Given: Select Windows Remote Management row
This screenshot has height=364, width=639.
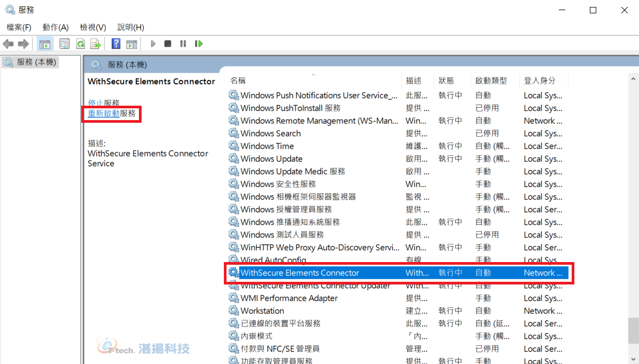Looking at the screenshot, I should (x=398, y=121).
